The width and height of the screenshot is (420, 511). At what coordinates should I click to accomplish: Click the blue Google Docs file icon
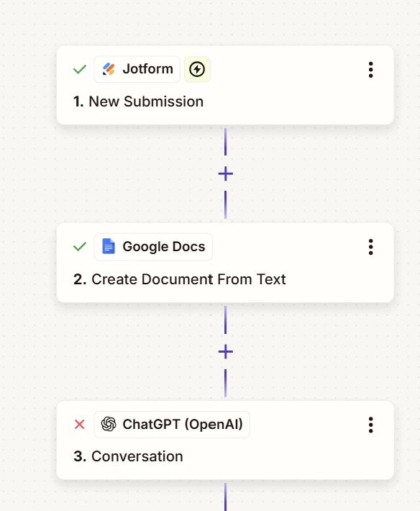(109, 246)
